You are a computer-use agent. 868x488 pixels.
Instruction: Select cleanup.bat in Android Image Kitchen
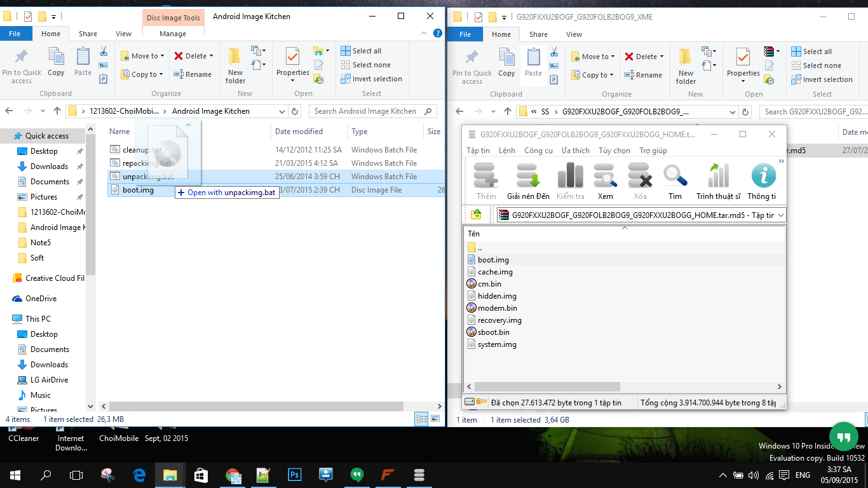pyautogui.click(x=142, y=150)
